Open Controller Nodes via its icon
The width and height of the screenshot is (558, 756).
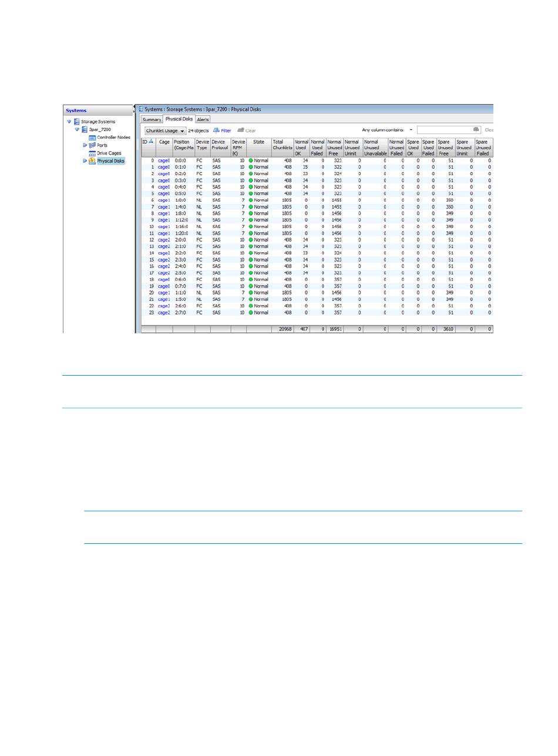coord(92,138)
